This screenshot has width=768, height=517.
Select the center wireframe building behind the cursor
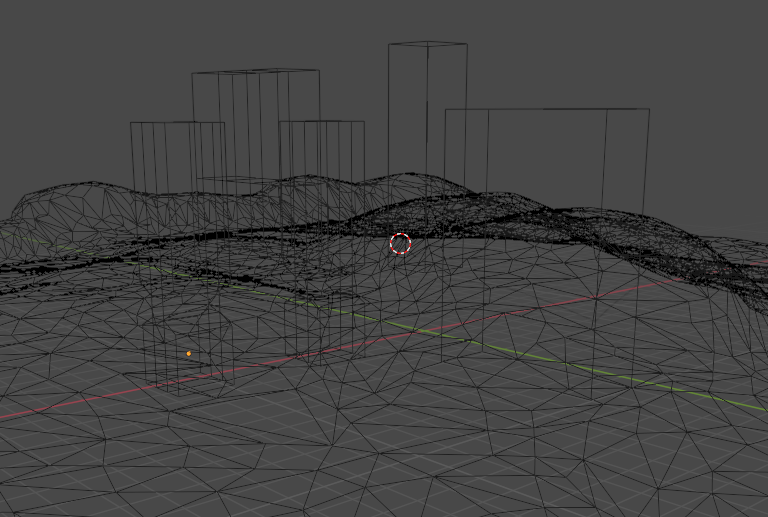coord(322,150)
